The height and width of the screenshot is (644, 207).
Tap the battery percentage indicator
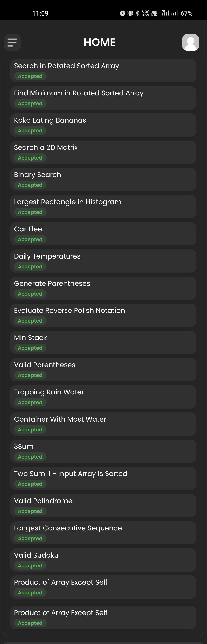point(186,13)
